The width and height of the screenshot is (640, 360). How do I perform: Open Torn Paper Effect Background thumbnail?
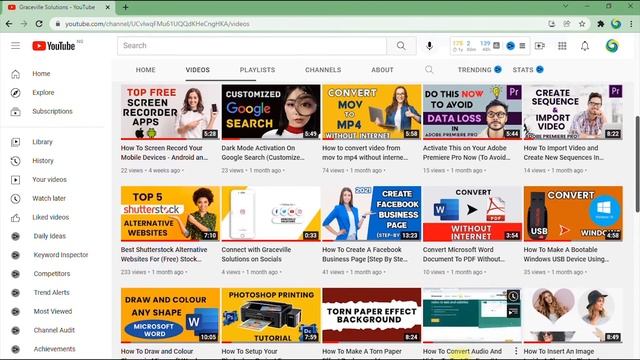point(371,316)
